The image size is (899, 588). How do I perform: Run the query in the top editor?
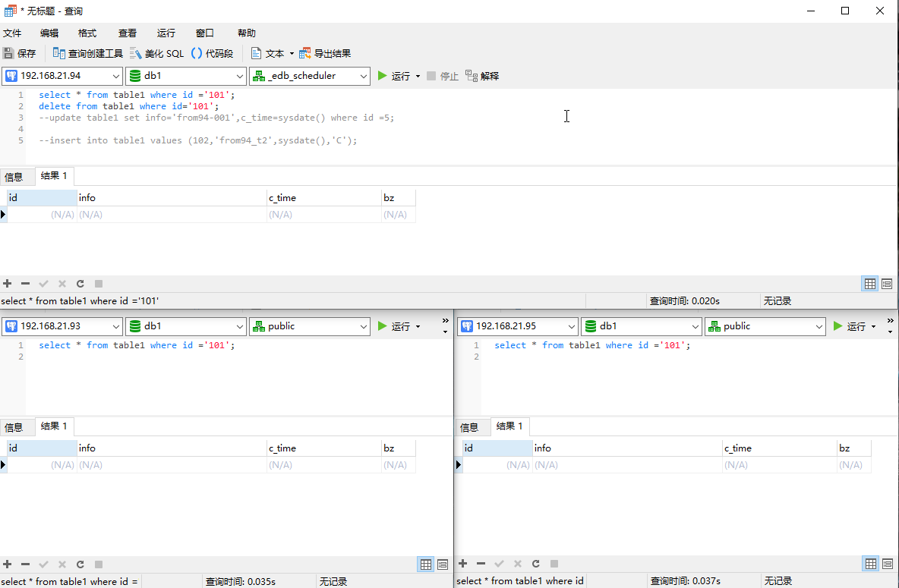point(393,76)
